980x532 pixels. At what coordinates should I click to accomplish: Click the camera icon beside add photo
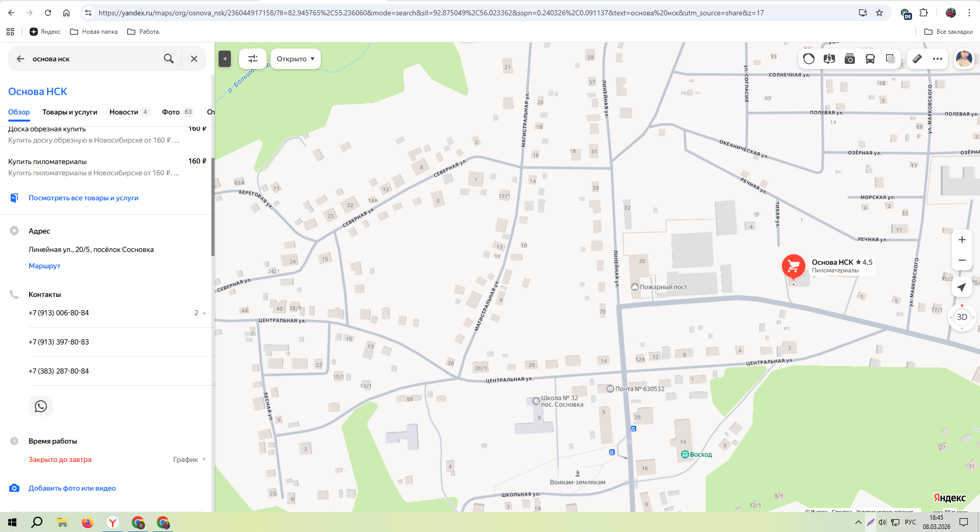(14, 488)
